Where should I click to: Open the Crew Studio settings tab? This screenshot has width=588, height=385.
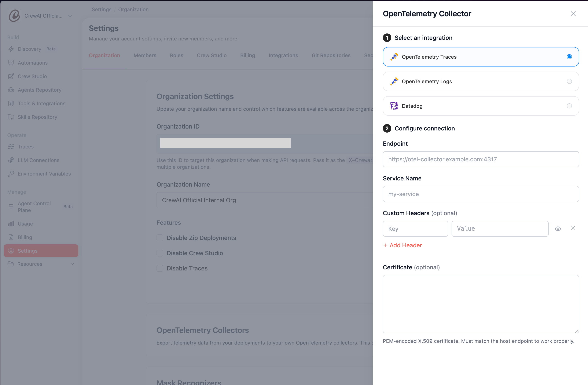tap(212, 55)
